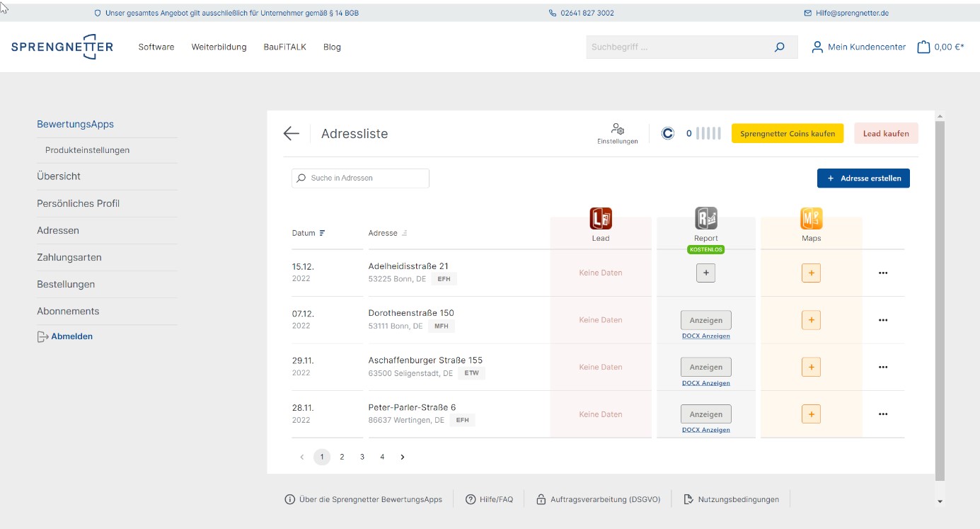Open Adressen in the sidebar

[58, 230]
